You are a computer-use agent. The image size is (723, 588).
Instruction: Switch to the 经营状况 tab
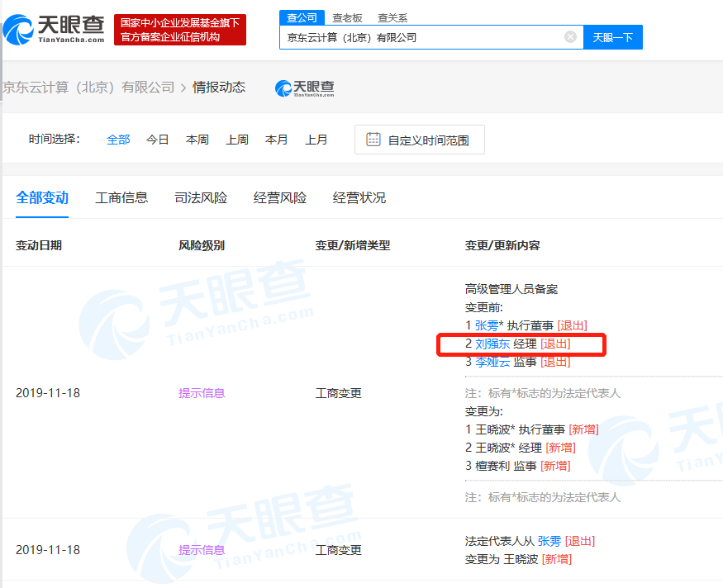coord(359,198)
